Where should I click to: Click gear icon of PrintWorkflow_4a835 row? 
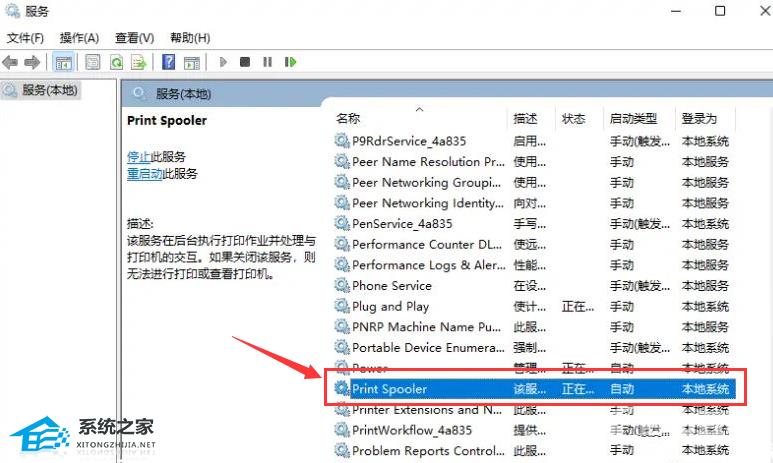tap(342, 429)
